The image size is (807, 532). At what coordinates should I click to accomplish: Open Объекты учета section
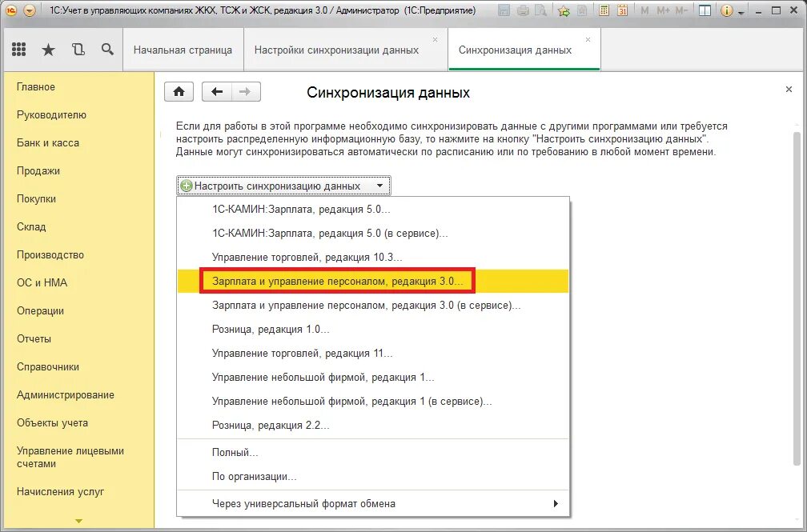52,423
